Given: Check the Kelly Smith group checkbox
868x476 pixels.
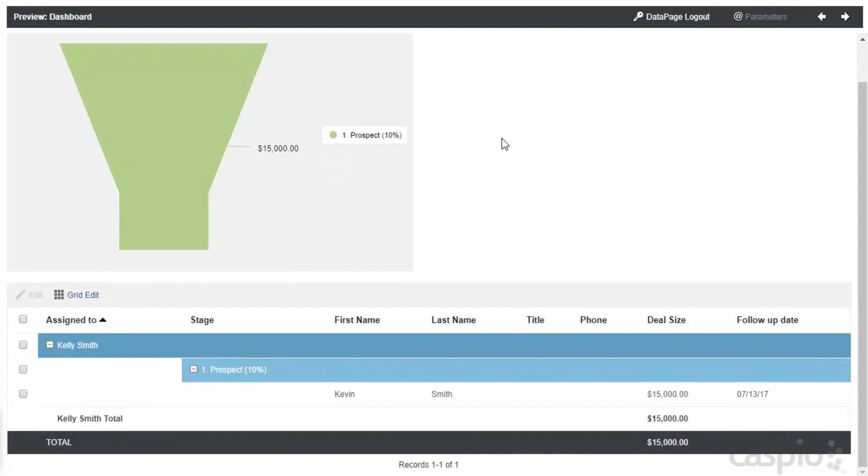Looking at the screenshot, I should click(23, 345).
